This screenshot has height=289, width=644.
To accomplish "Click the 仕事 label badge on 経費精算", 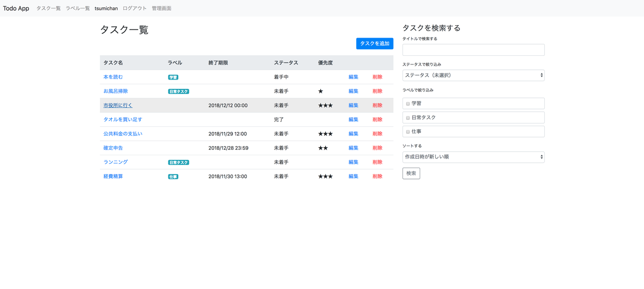I will (173, 176).
